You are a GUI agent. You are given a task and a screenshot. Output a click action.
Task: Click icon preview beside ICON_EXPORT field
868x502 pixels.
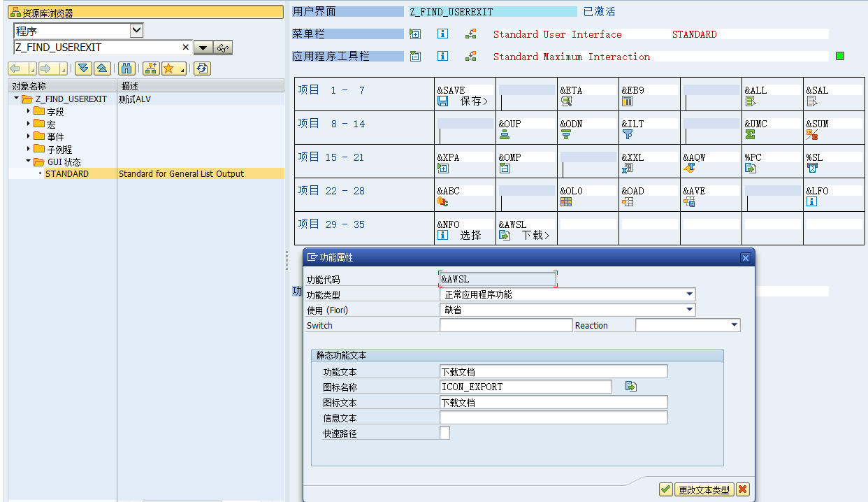pos(631,387)
